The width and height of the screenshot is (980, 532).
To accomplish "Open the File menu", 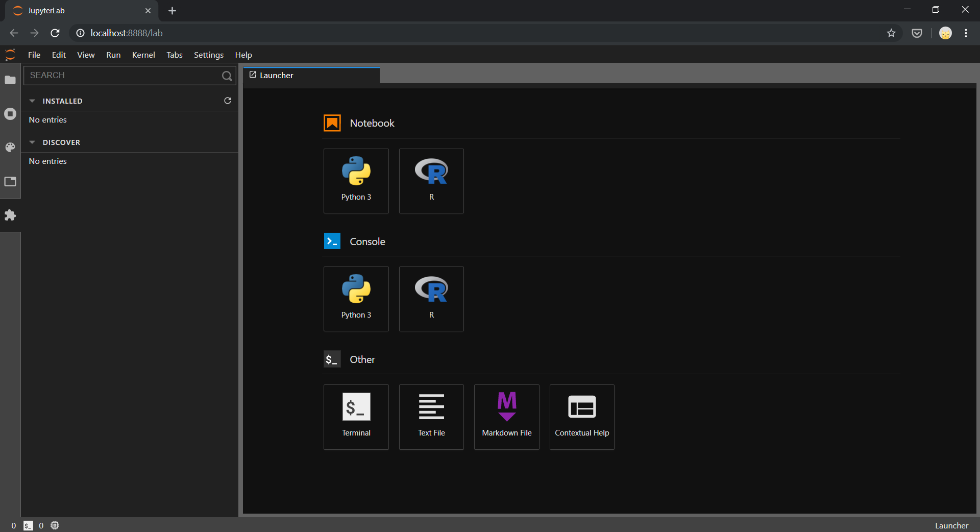I will tap(34, 55).
